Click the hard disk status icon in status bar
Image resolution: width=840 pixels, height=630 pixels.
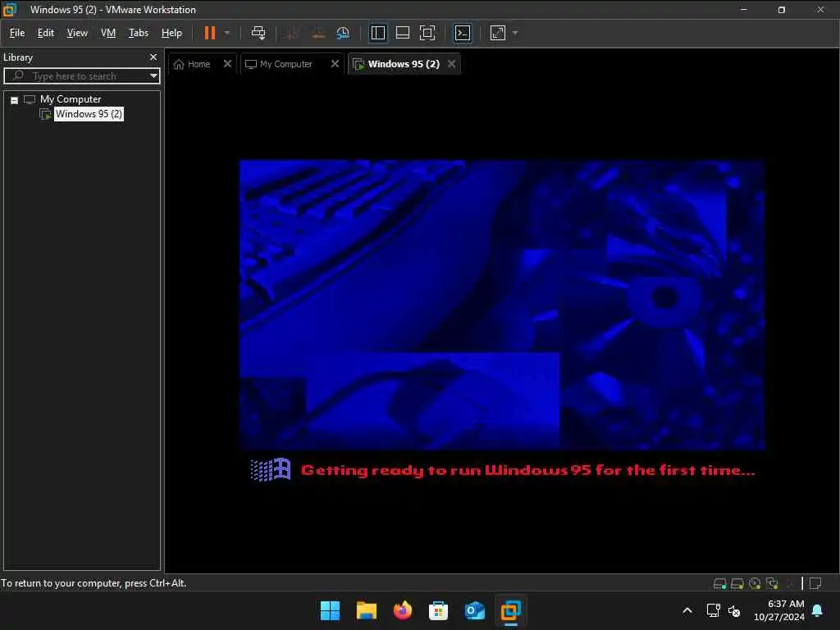719,583
